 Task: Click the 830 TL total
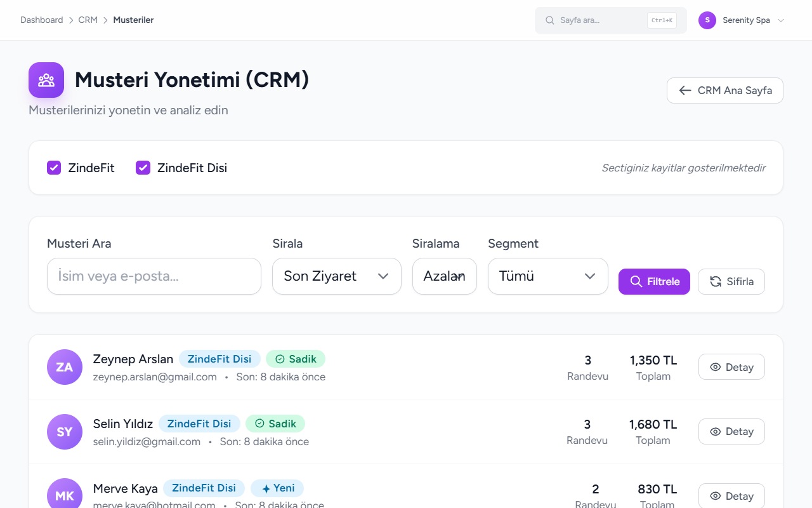coord(657,489)
